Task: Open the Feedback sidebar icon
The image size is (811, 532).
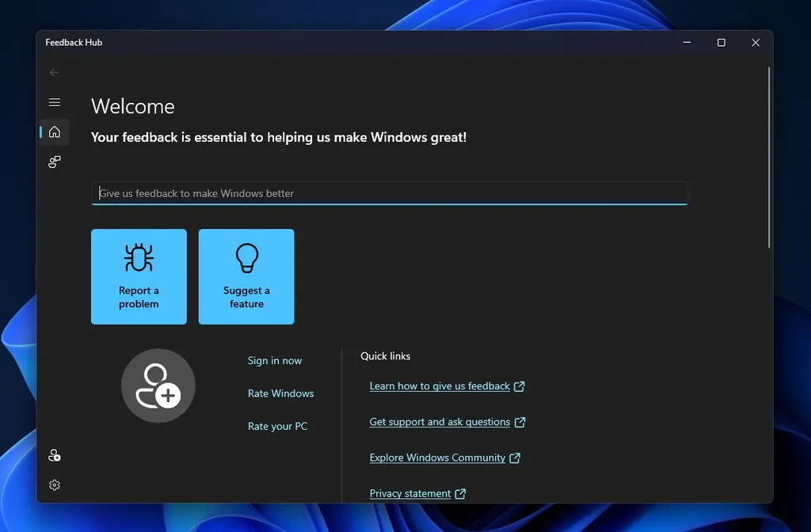Action: pos(54,162)
